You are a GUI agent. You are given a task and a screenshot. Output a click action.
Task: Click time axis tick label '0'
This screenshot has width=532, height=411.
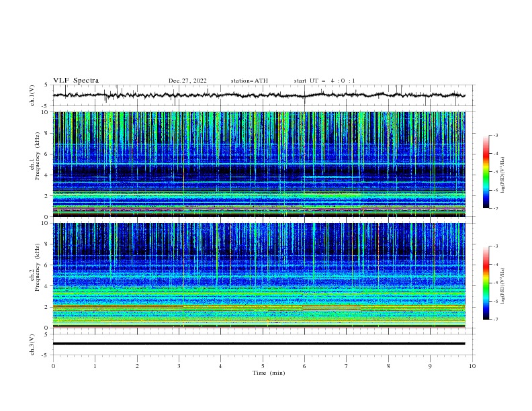point(53,366)
